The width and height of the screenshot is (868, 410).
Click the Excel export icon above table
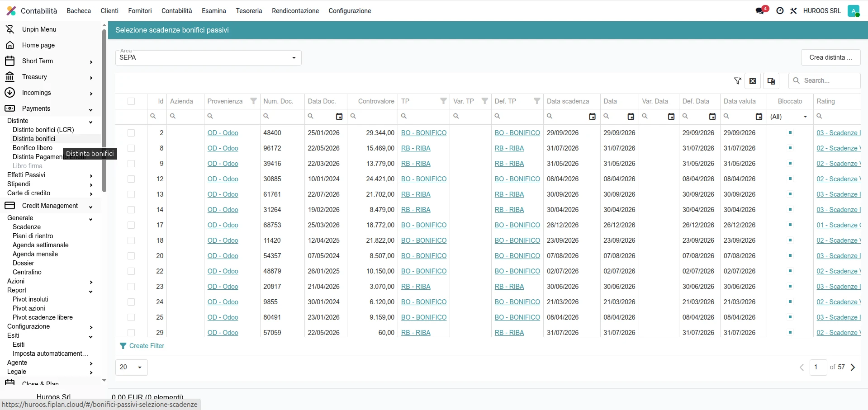click(753, 81)
